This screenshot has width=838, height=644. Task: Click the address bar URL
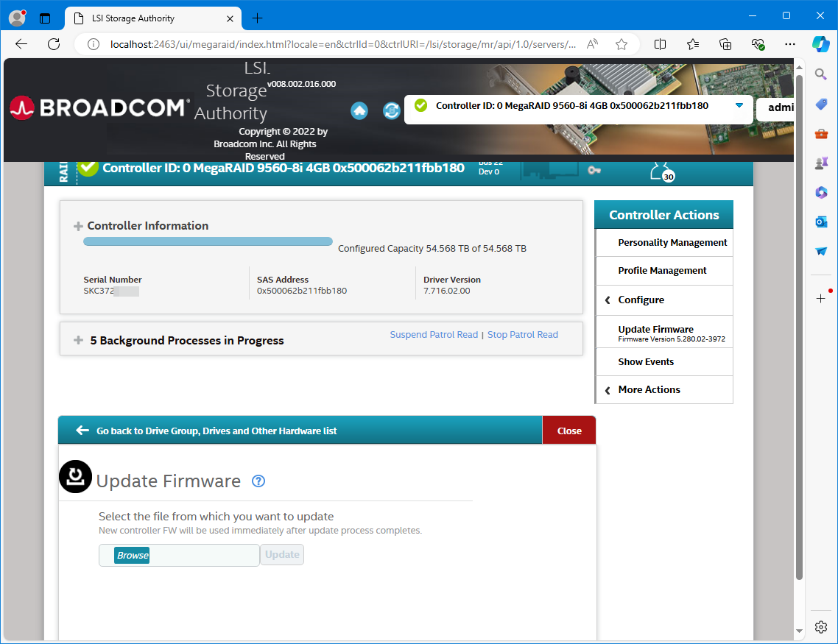(x=343, y=44)
